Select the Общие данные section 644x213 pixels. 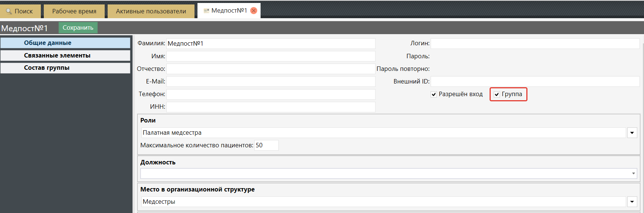[x=65, y=43]
